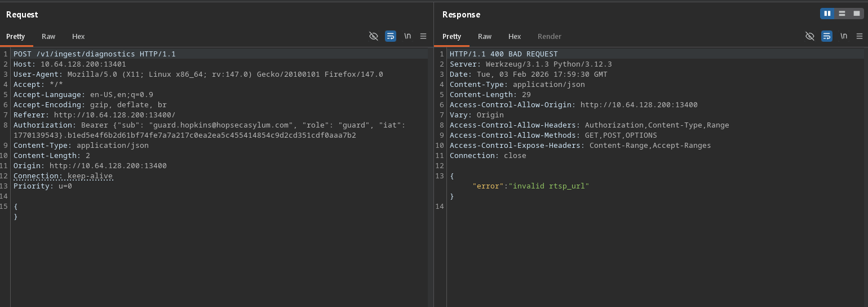Select top-bottom stacked layout icon
Screen dimensions: 868x307
pos(842,14)
